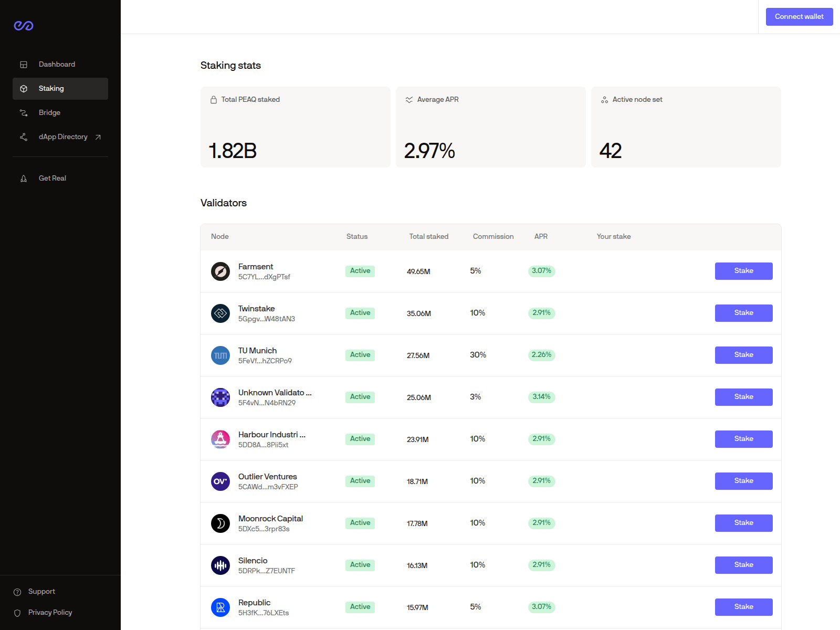Sort by the APR column header

(x=541, y=237)
